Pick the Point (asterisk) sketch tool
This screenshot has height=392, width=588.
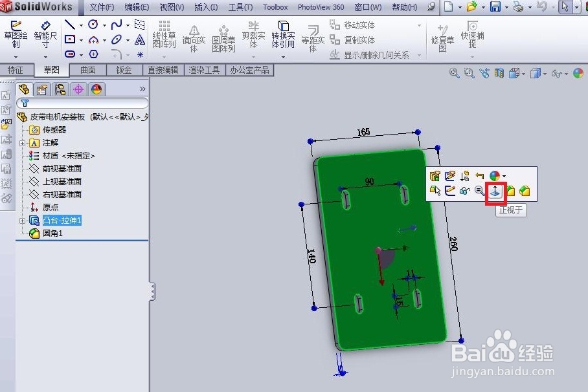tap(140, 54)
